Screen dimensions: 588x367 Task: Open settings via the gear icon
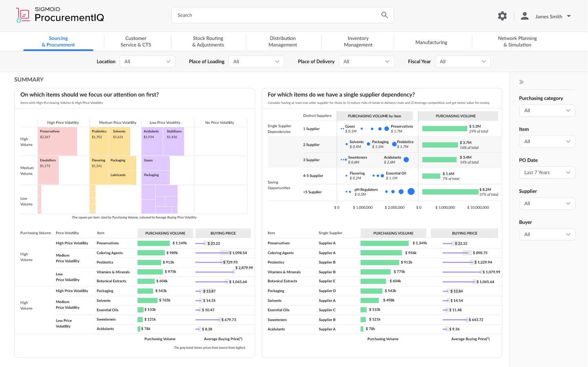pos(502,16)
